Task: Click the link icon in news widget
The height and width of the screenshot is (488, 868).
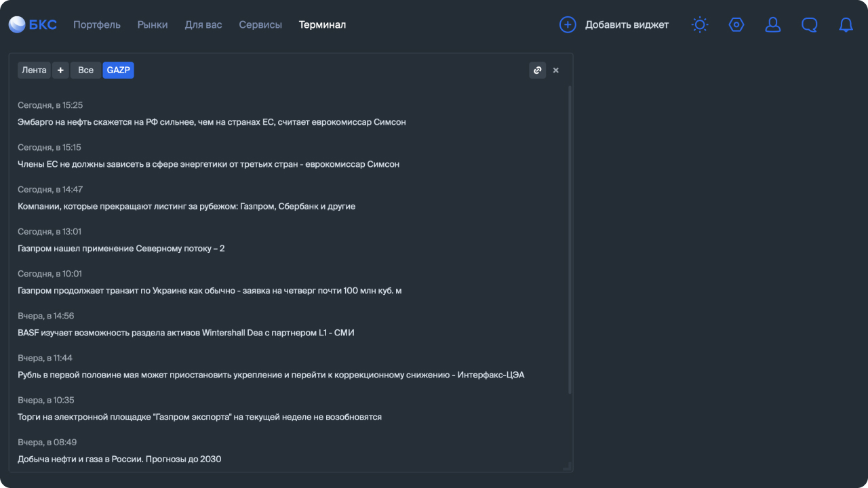Action: 538,70
